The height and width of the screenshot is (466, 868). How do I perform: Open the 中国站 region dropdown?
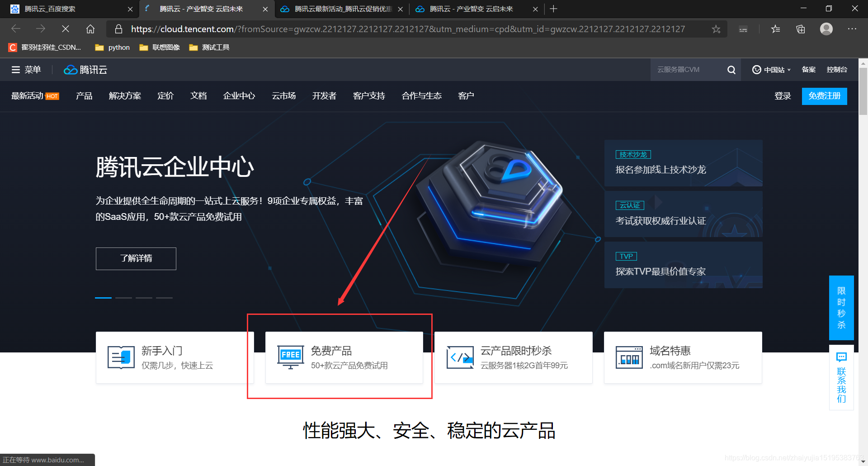[771, 70]
